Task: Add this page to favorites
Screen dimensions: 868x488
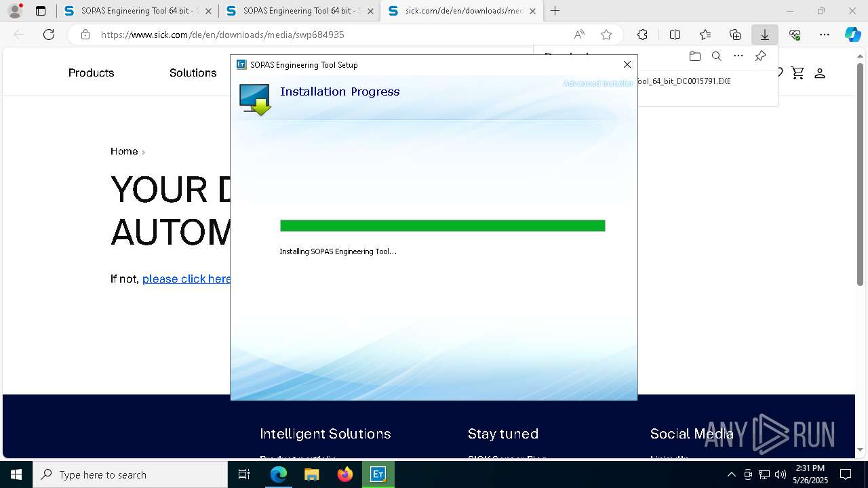Action: (x=606, y=35)
